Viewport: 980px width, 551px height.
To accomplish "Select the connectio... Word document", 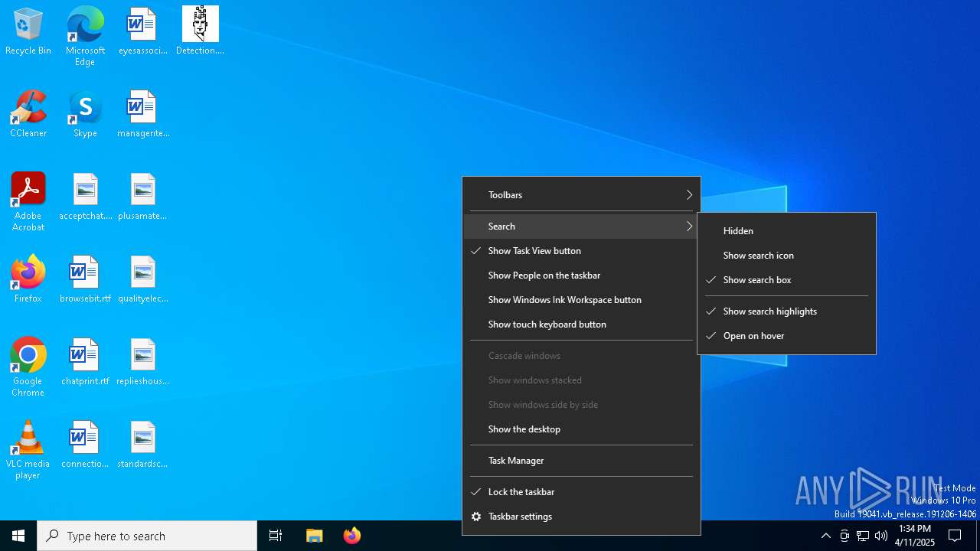I will (85, 445).
